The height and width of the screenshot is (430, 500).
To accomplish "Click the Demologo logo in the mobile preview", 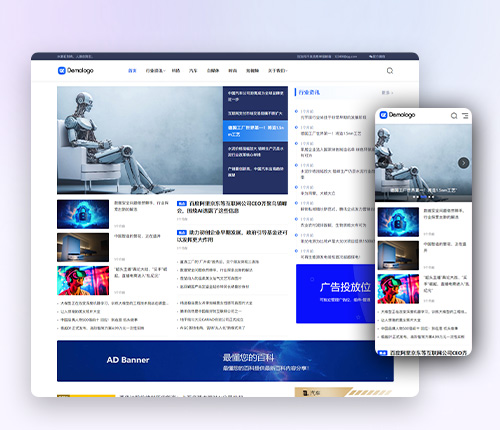I will point(397,115).
